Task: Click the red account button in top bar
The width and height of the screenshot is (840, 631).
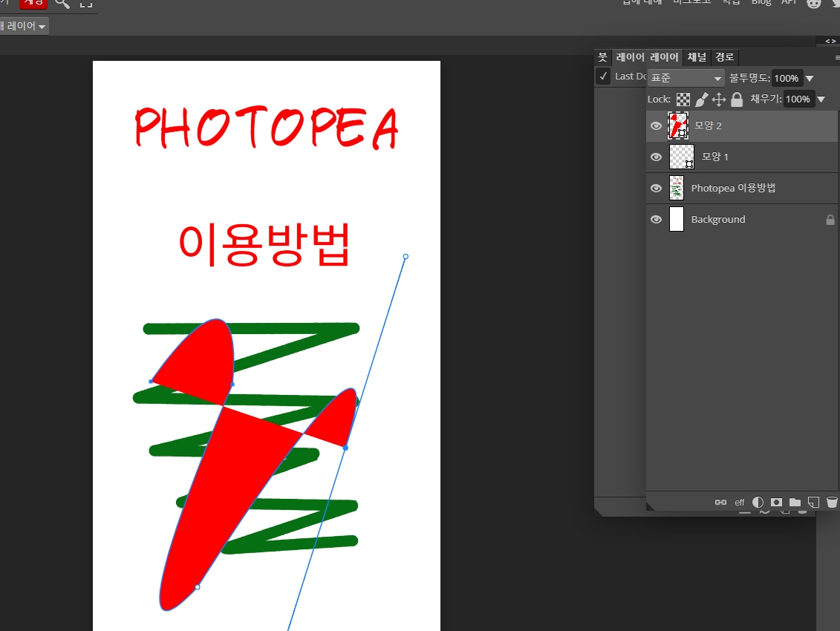Action: (33, 3)
